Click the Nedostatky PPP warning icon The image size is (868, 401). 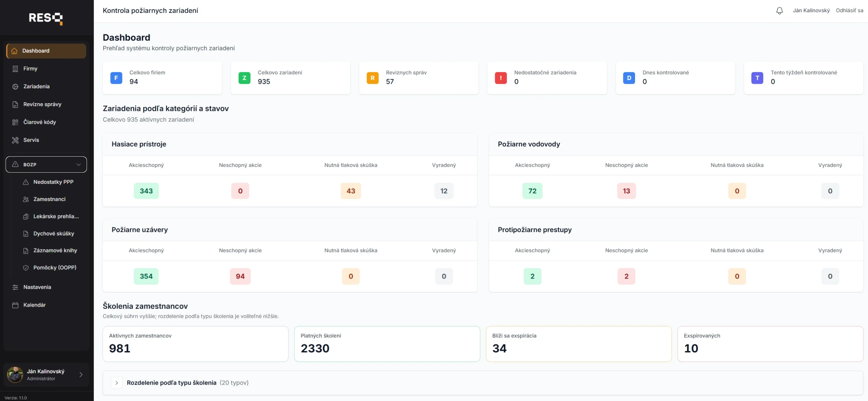tap(26, 182)
